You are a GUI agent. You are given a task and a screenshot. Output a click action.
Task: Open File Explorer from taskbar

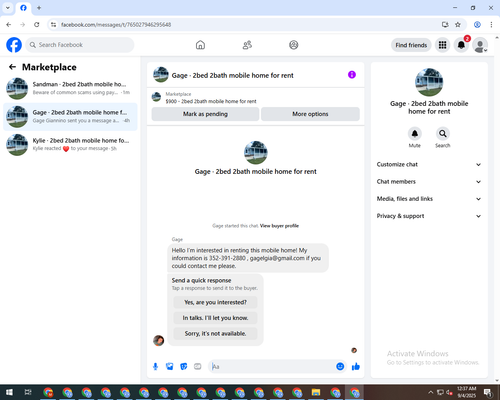[x=316, y=392]
